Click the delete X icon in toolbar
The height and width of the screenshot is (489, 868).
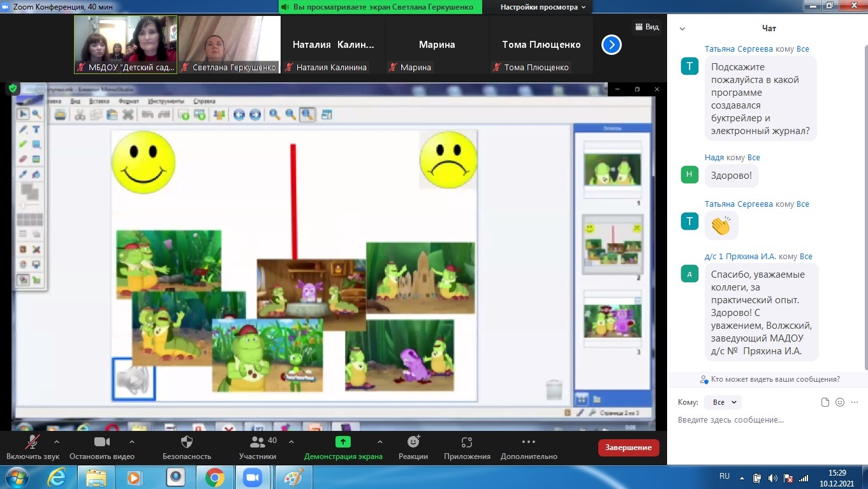[128, 115]
